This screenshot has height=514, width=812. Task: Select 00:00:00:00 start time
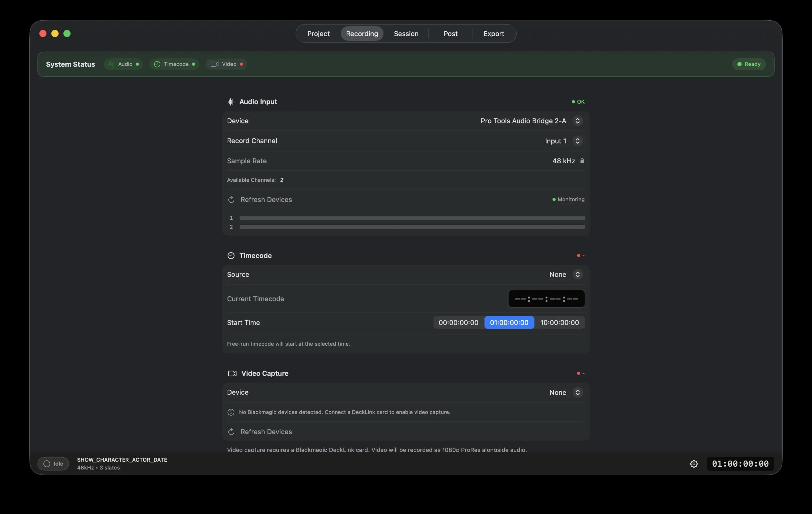[x=458, y=322]
